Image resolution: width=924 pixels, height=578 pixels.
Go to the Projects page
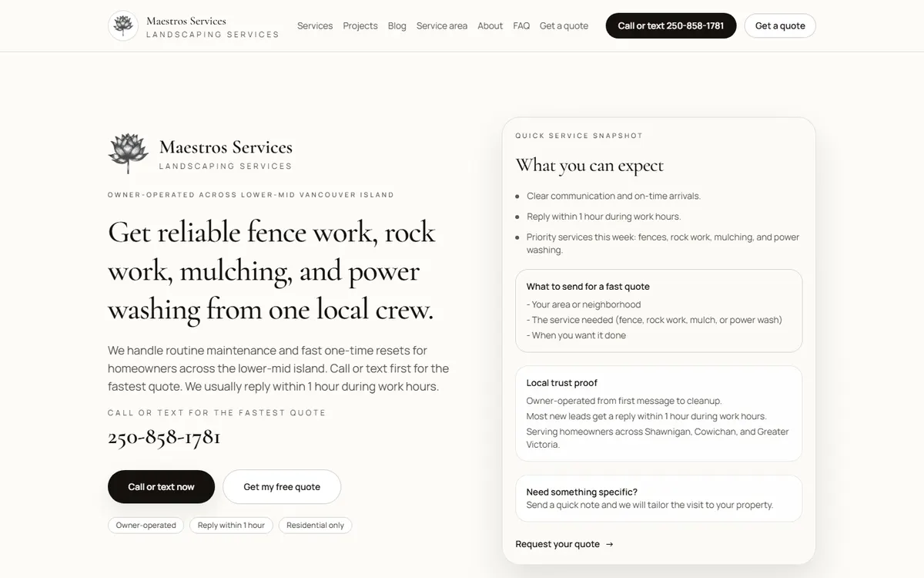point(360,26)
